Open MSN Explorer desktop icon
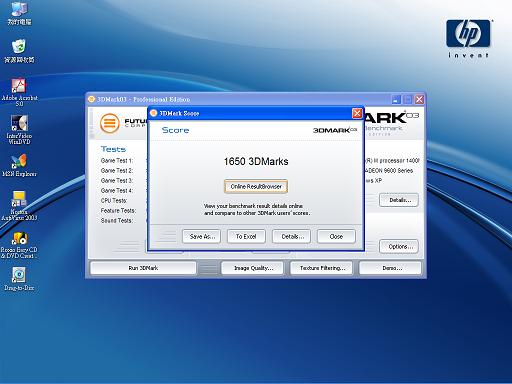This screenshot has width=512, height=384. click(19, 165)
